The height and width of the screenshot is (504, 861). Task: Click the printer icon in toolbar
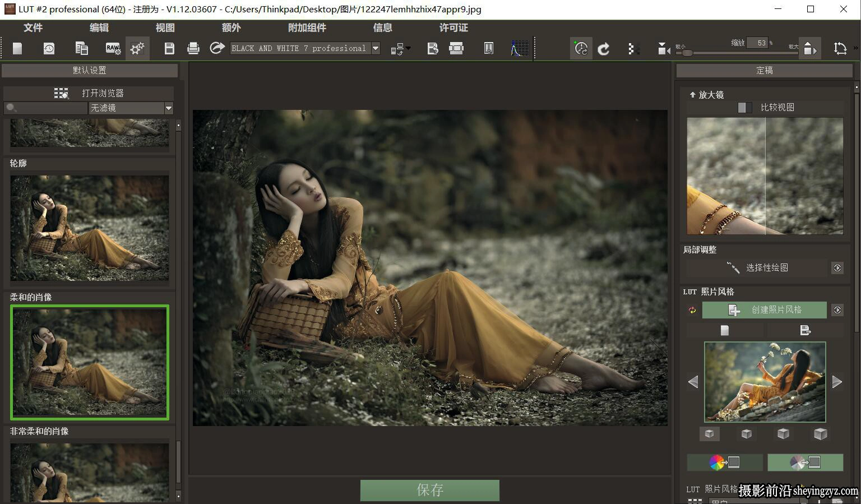193,49
